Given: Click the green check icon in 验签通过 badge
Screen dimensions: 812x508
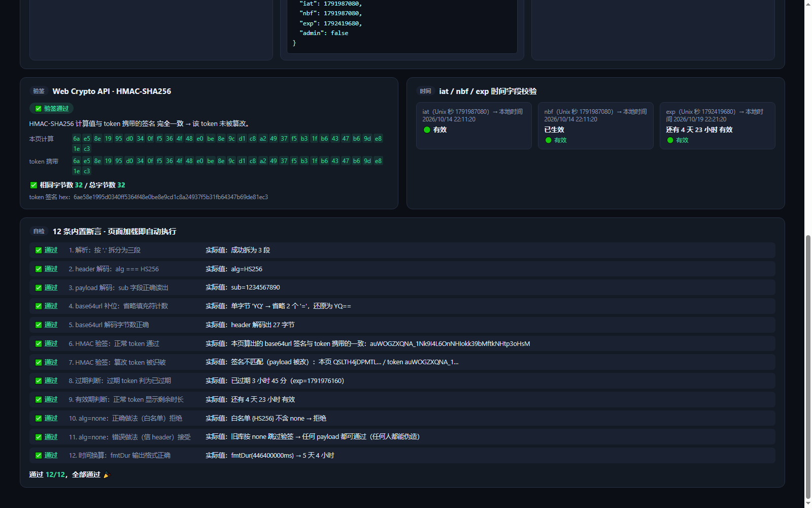Looking at the screenshot, I should (x=38, y=109).
